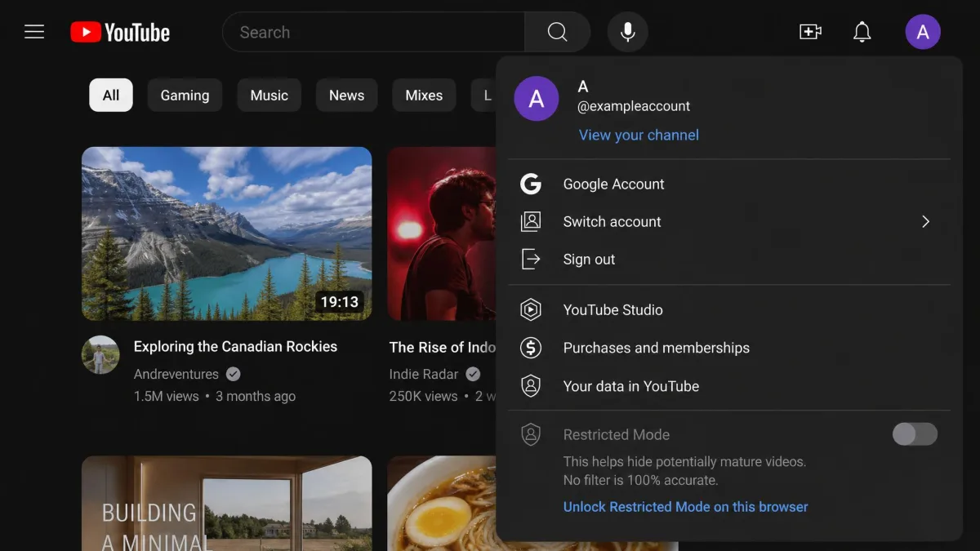Open The Rise of Indo video title
Screen dimensions: 980x551
(x=442, y=347)
